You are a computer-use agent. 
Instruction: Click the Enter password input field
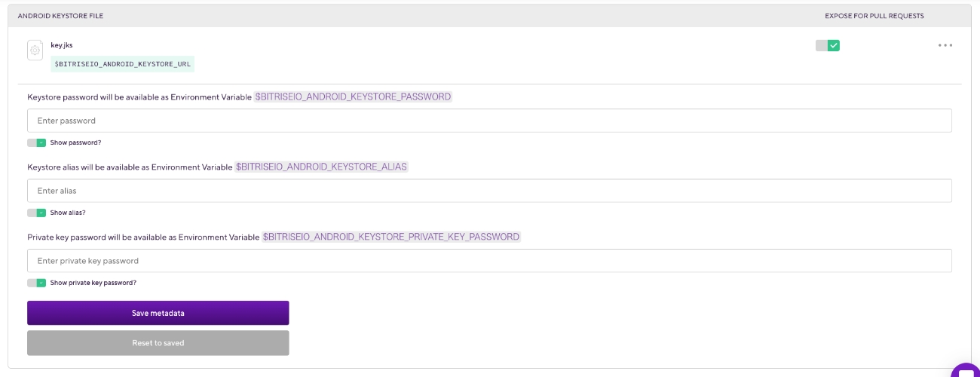(x=489, y=121)
